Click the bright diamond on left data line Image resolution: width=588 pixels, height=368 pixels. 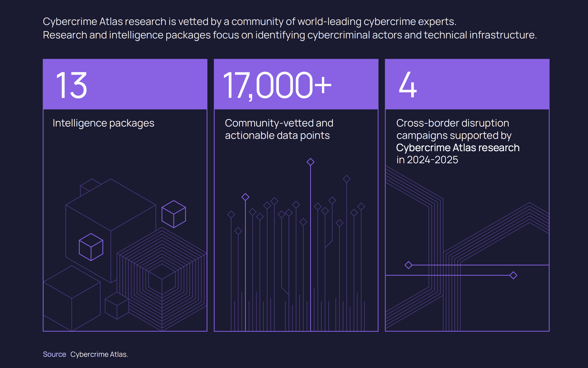(245, 197)
